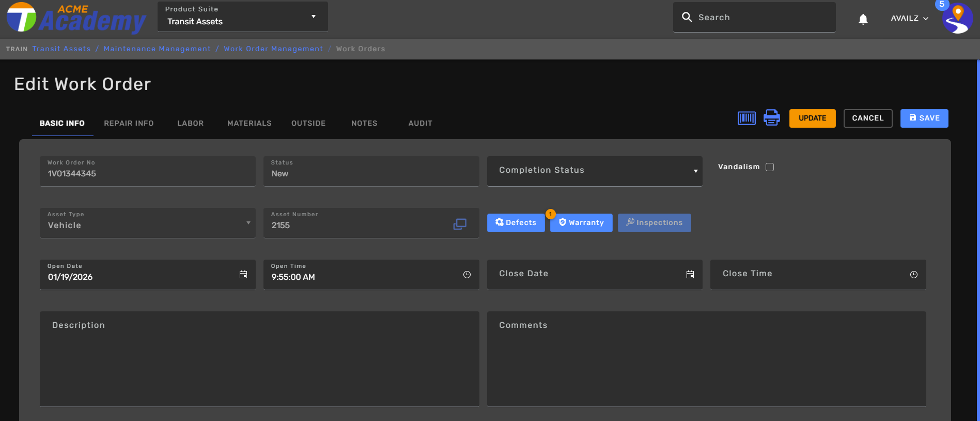Open the Asset Type dropdown
The width and height of the screenshot is (980, 421).
coord(147,223)
